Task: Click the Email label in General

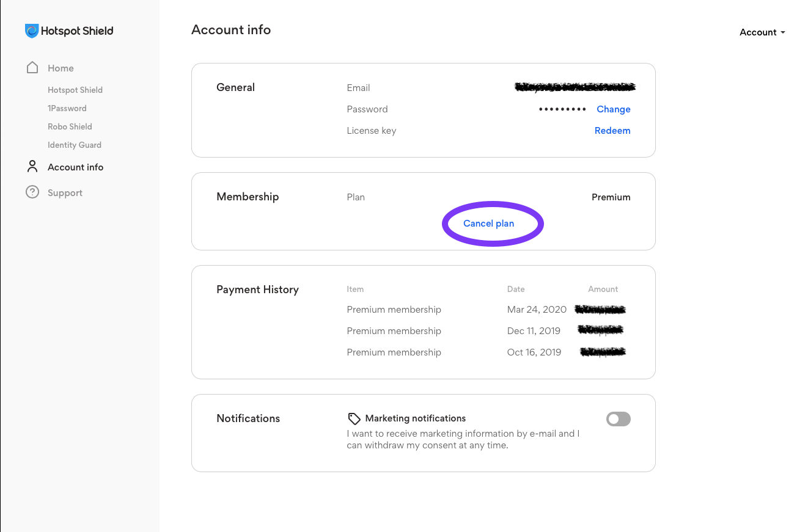Action: 358,88
